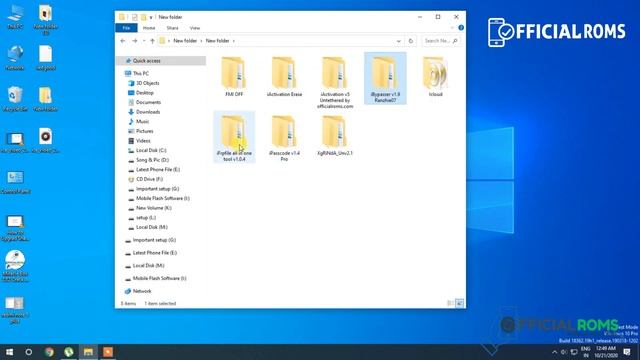Open Cortana search circle on taskbar
Viewport: 640px width, 360px height.
tap(29, 352)
